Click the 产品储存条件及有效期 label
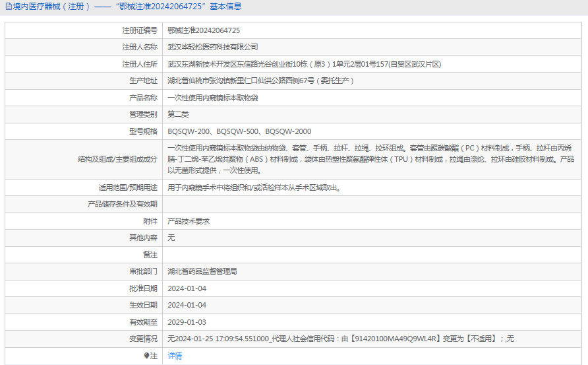This screenshot has height=365, width=588. tap(123, 204)
